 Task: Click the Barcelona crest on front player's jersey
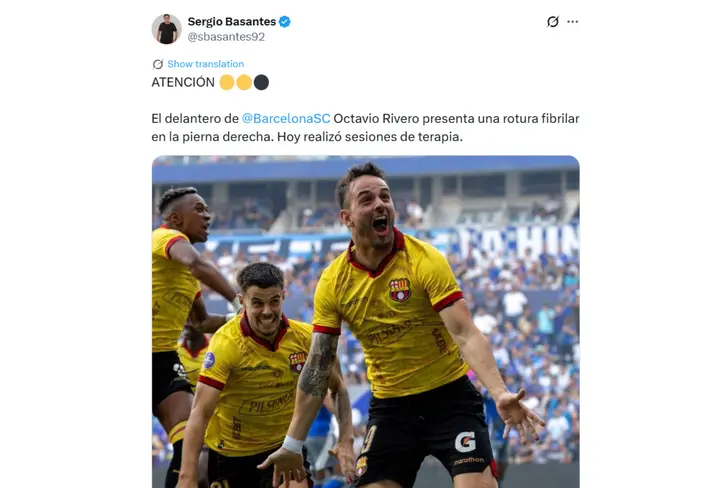(400, 290)
